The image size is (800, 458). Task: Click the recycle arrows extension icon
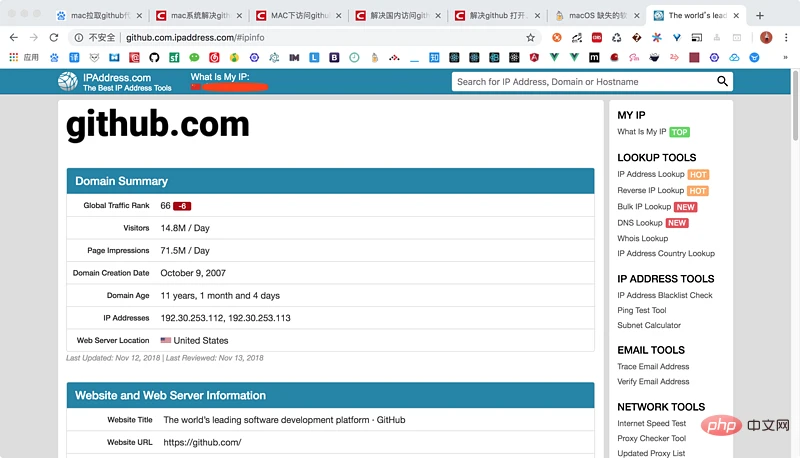coord(616,37)
